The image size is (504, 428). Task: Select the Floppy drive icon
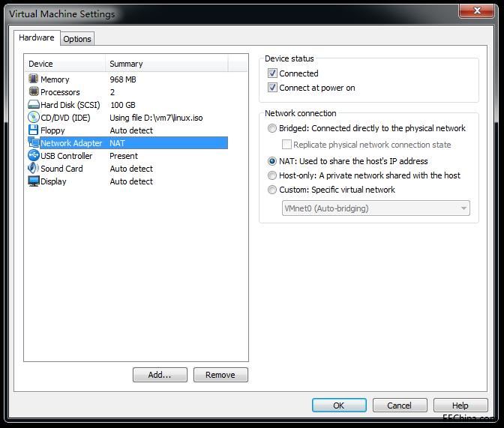[x=34, y=130]
